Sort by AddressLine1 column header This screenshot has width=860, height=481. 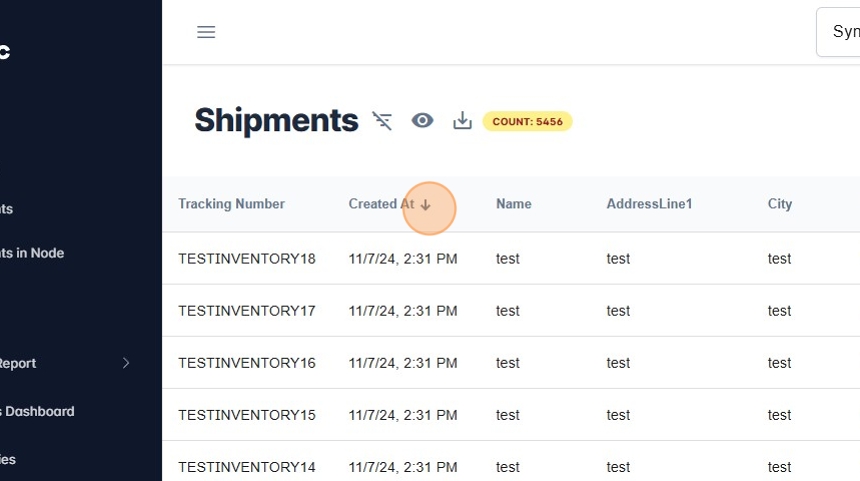(649, 204)
